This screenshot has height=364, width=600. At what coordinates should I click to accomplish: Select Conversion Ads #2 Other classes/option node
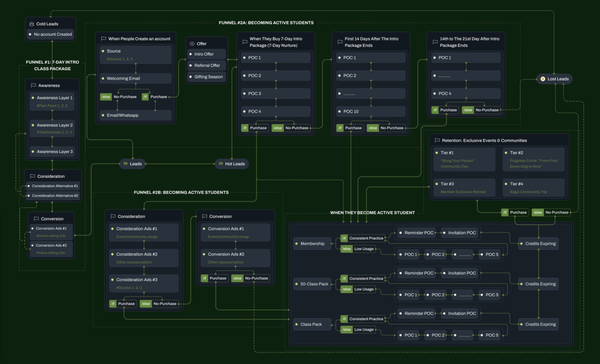click(235, 258)
